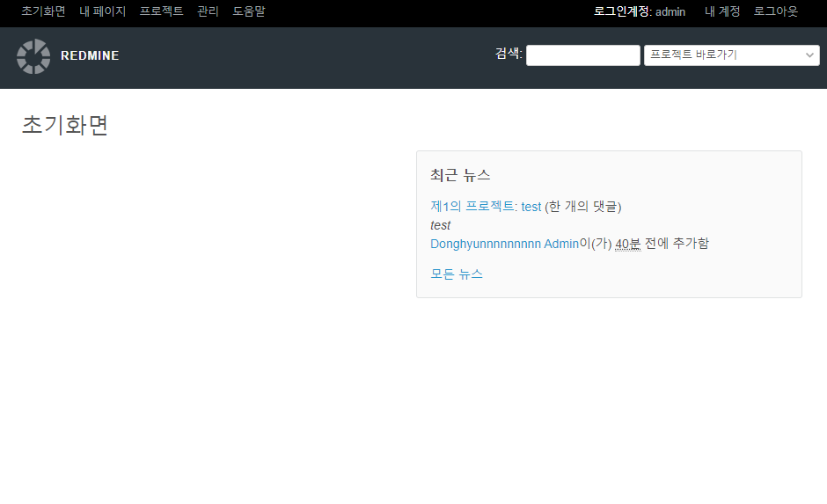Open the Donghyunnnnnnnn Admin user profile
The image size is (827, 504).
tap(505, 244)
